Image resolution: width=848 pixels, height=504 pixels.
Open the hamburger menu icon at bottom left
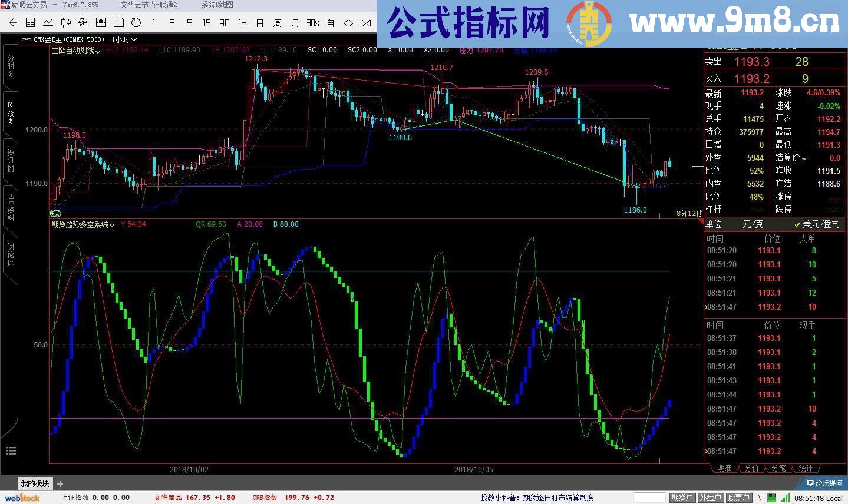tap(11, 450)
